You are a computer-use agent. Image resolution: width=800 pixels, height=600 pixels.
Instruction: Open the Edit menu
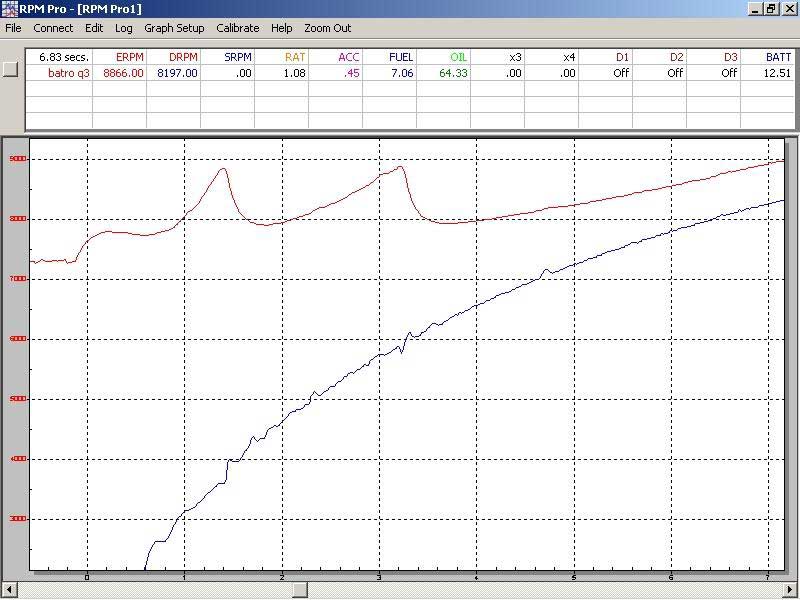[94, 28]
